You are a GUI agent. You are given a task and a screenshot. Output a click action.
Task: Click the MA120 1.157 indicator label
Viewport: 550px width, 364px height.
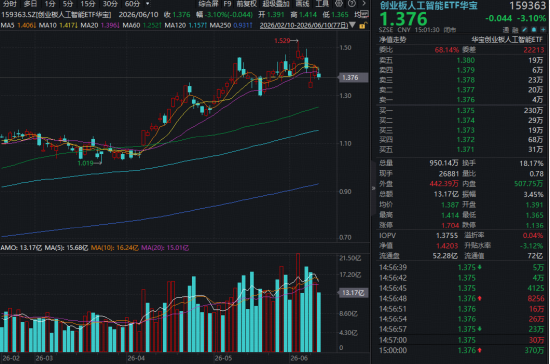click(186, 25)
